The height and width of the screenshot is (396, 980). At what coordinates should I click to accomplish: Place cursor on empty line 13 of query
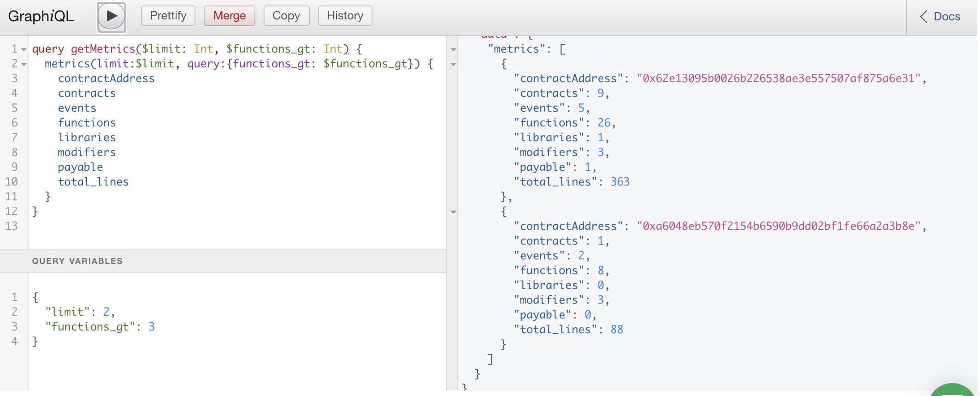point(138,226)
